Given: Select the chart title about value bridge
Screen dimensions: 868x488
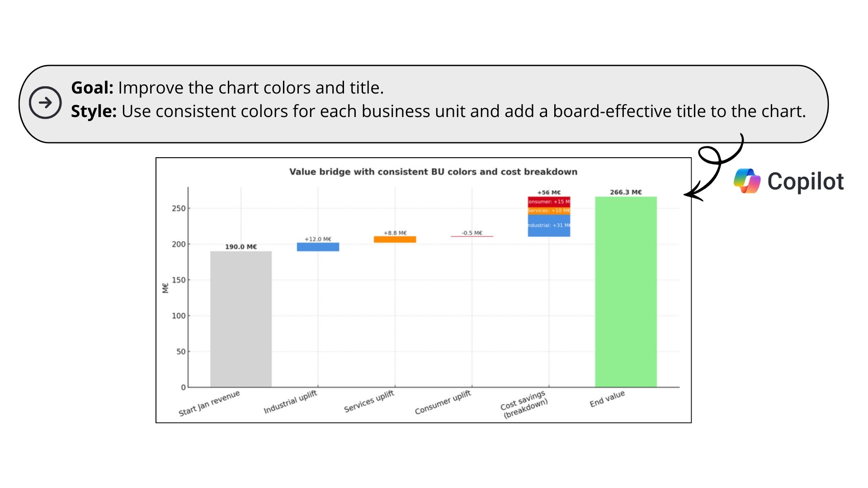Looking at the screenshot, I should point(433,172).
